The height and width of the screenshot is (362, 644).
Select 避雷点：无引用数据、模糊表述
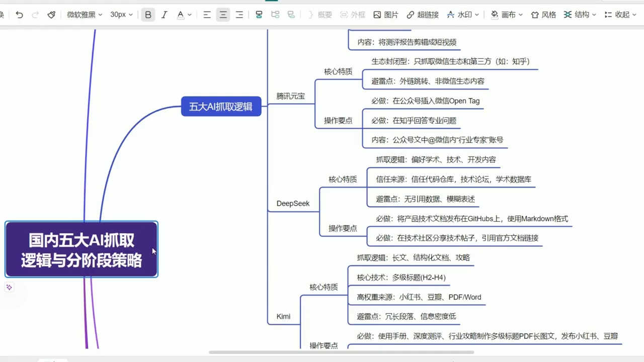[426, 199]
